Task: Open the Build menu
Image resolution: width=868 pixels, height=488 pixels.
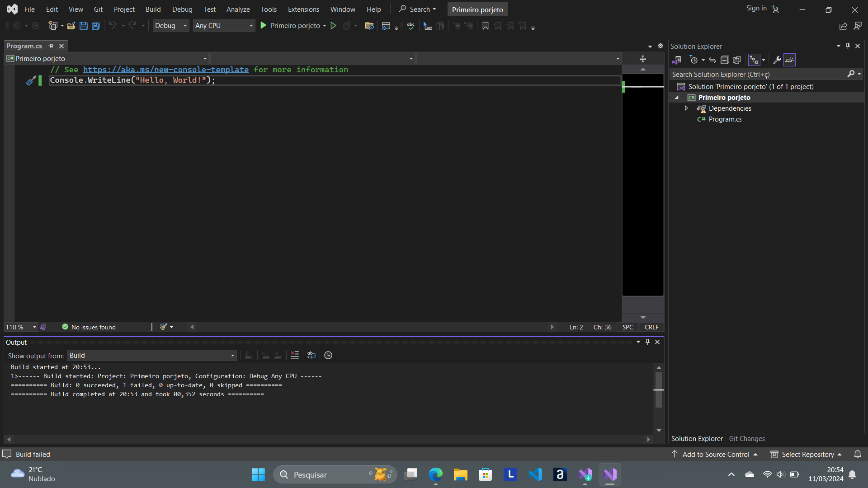Action: [153, 9]
